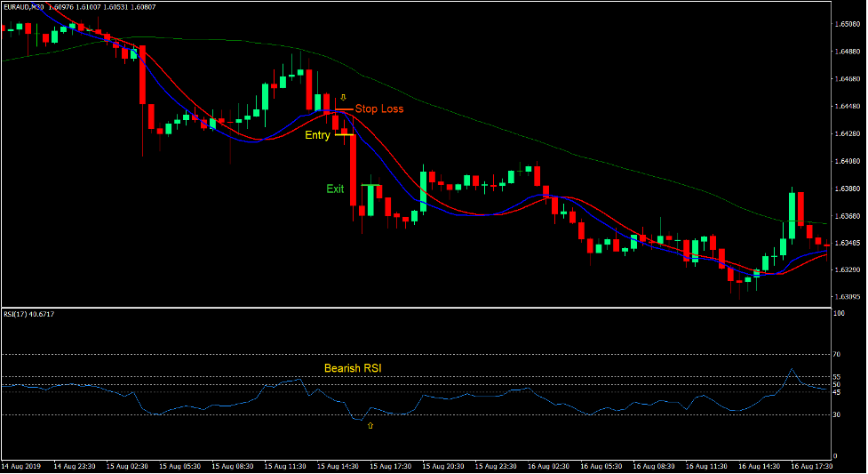Click the 1.64080 price scale label

click(848, 161)
